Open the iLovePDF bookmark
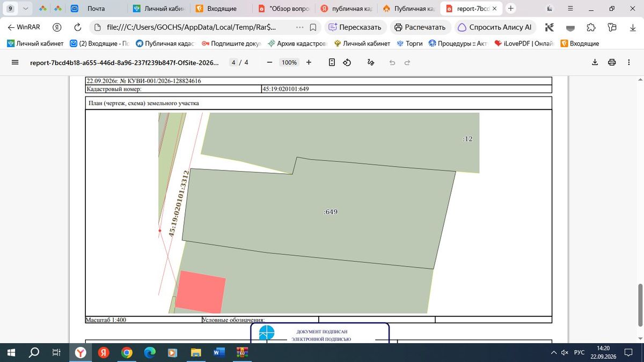Screen dimensions: 644x362 tap(524, 43)
